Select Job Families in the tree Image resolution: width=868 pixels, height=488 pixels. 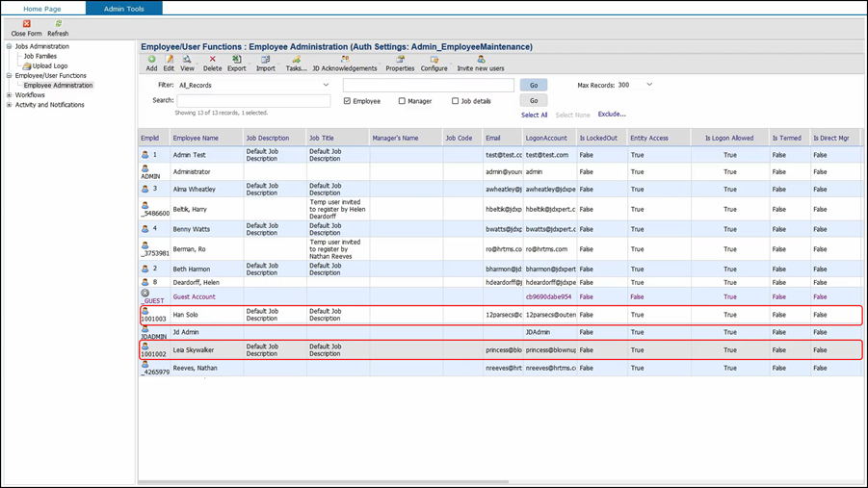coord(39,56)
